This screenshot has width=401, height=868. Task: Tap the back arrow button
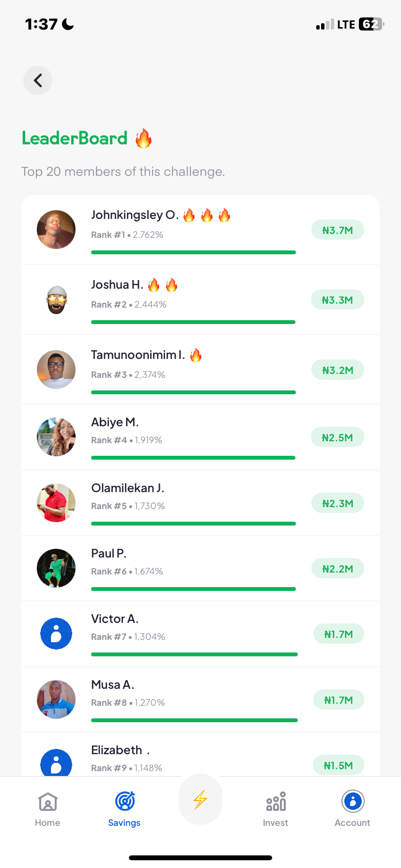coord(38,80)
